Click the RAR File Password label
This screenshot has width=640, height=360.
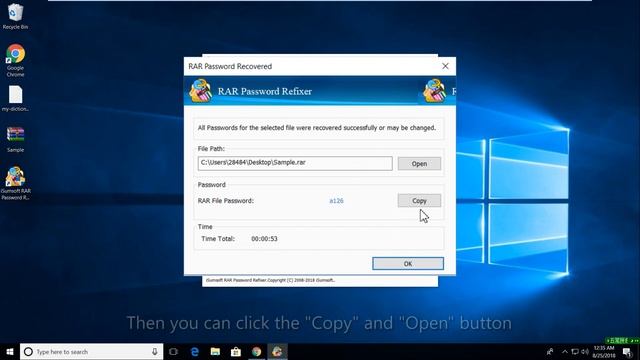click(x=226, y=201)
